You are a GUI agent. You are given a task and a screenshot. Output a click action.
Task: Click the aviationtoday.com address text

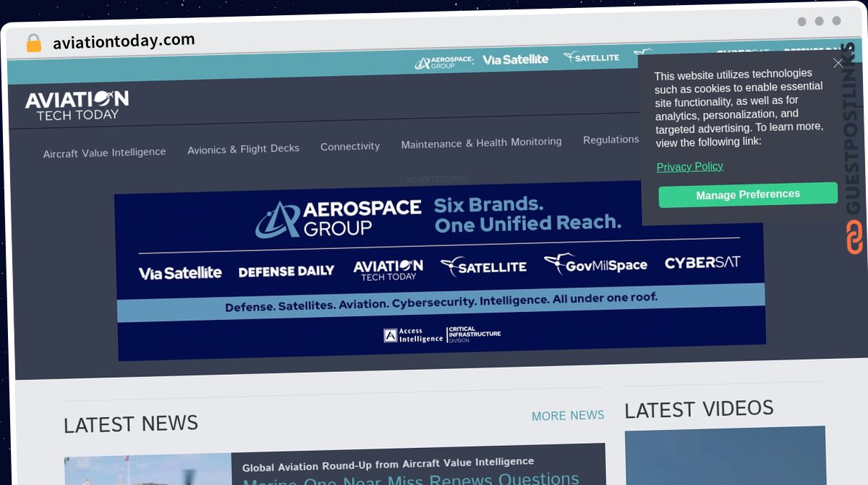point(124,42)
